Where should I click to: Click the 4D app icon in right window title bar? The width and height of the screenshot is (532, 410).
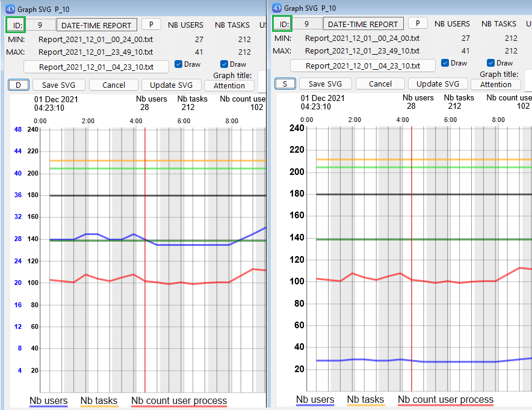click(x=277, y=8)
